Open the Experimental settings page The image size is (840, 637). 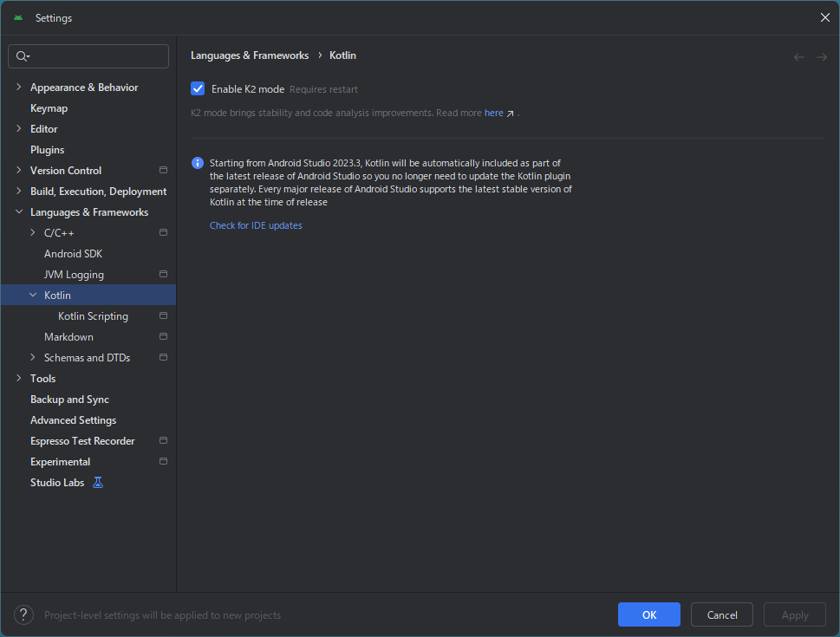tap(60, 462)
